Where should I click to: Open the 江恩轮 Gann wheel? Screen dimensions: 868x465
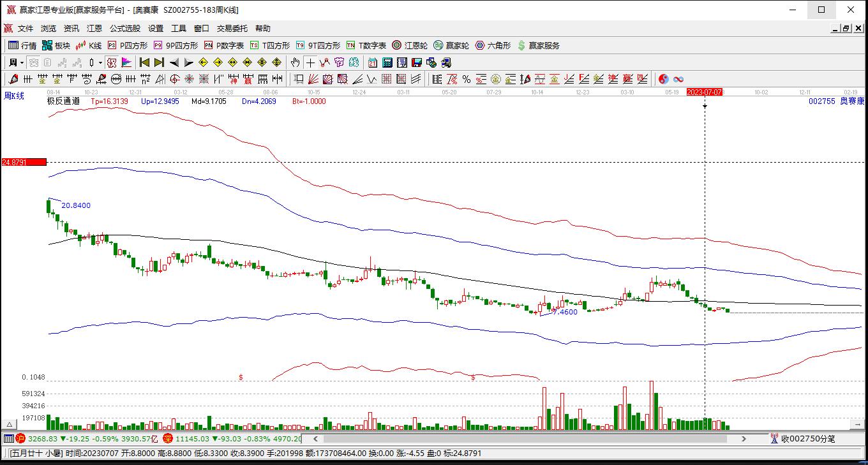coord(410,45)
